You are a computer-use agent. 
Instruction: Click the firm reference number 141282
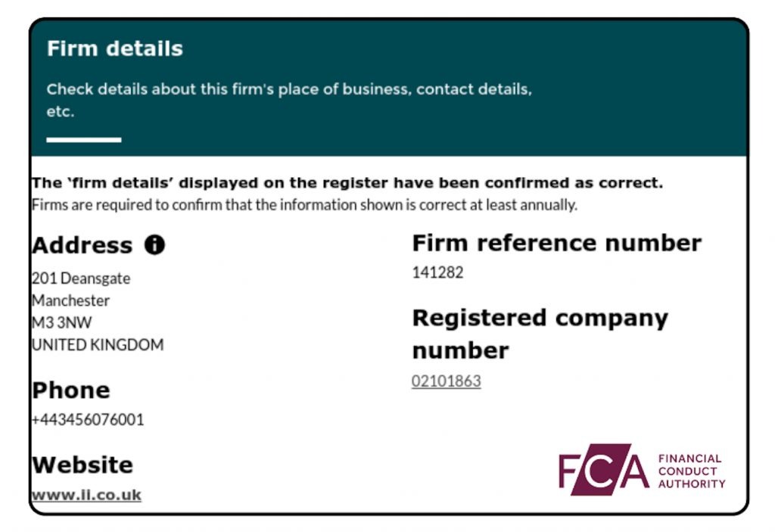tap(437, 272)
